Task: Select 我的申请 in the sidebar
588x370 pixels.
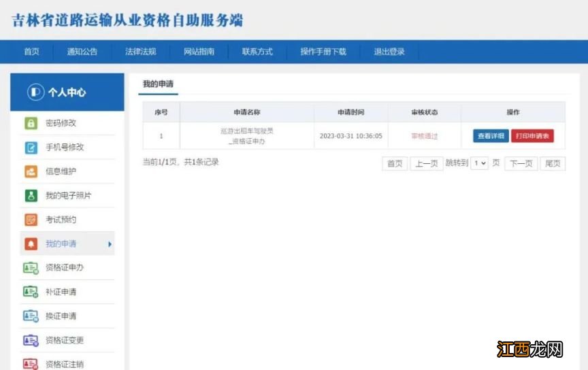Action: coord(67,243)
